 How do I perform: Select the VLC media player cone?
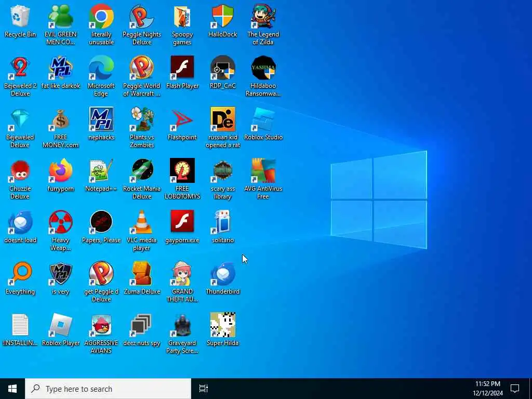click(142, 222)
